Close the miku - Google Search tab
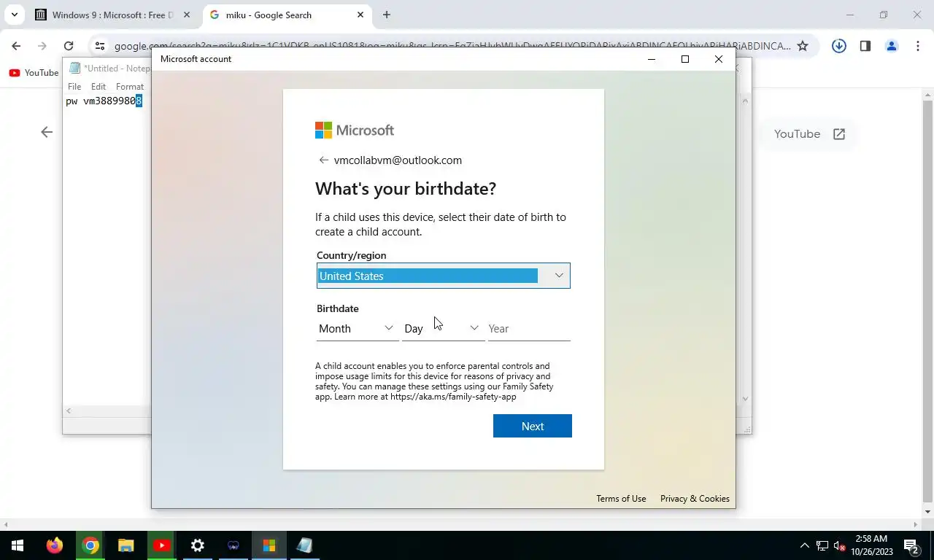This screenshot has width=934, height=560. [x=360, y=15]
